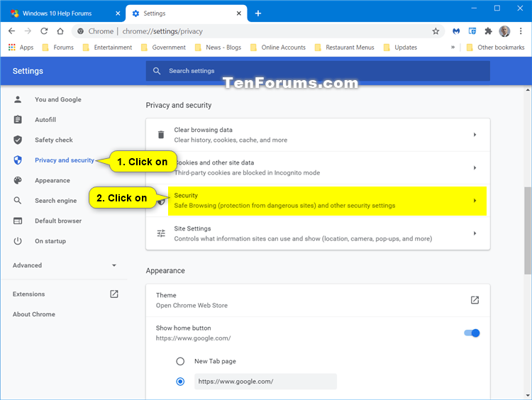Click the Search settings field
Viewport: 532px width, 400px height.
pyautogui.click(x=318, y=71)
